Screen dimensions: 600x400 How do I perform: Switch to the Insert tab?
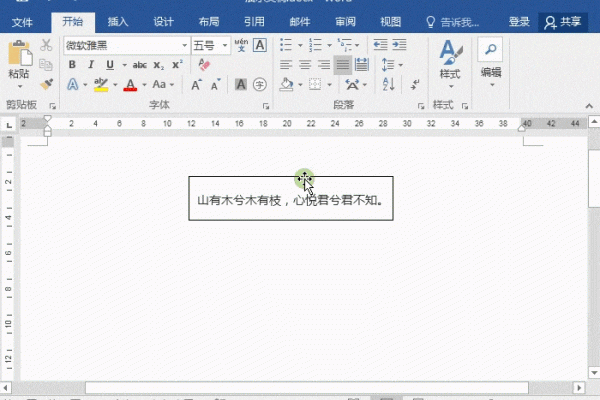[x=117, y=22]
